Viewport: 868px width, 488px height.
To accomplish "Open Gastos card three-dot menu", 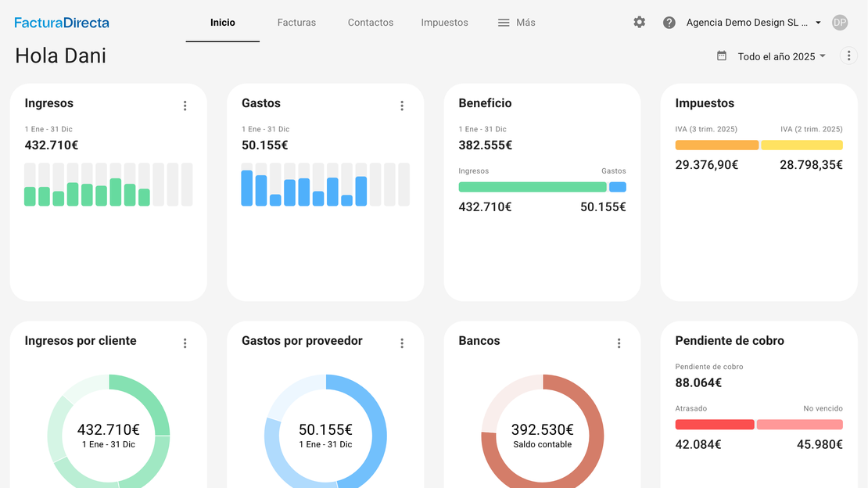I will (x=402, y=106).
